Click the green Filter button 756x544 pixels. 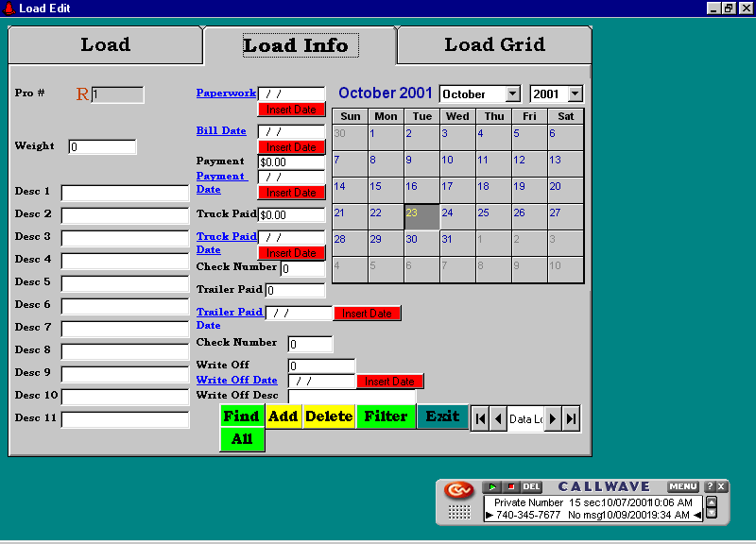click(386, 416)
